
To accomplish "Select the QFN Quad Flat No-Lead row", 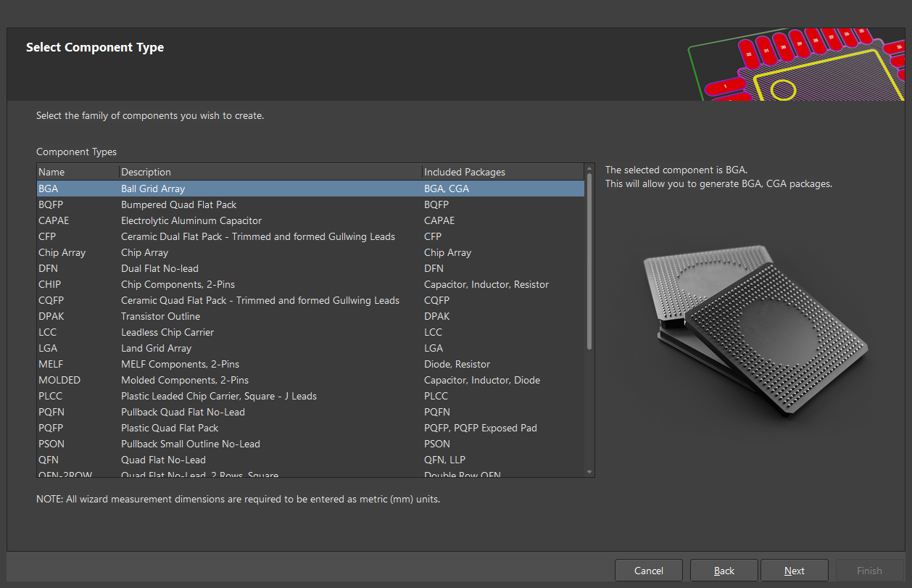I will click(310, 460).
